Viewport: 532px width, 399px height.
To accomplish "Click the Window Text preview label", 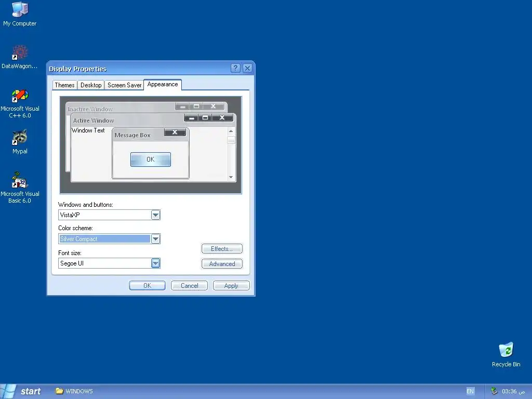I will [x=88, y=130].
